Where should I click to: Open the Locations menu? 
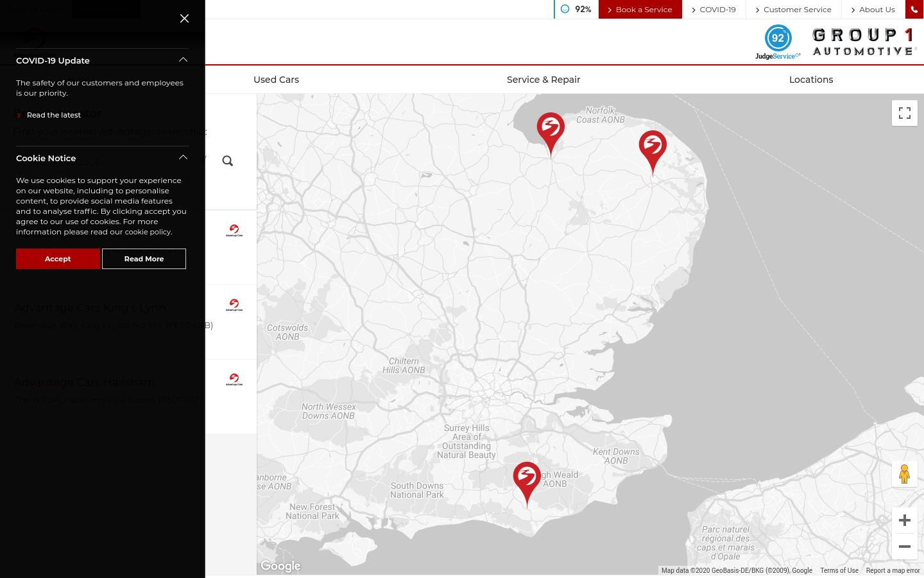tap(811, 80)
